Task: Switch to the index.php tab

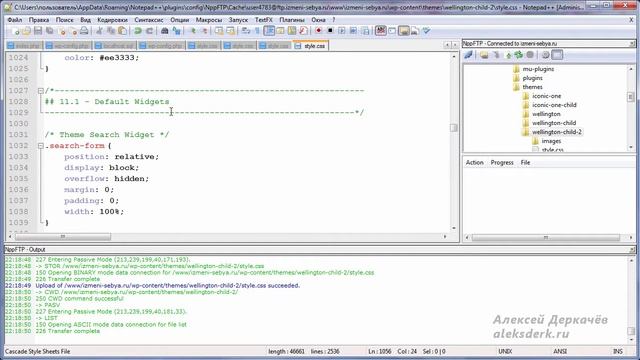Action: pos(24,46)
